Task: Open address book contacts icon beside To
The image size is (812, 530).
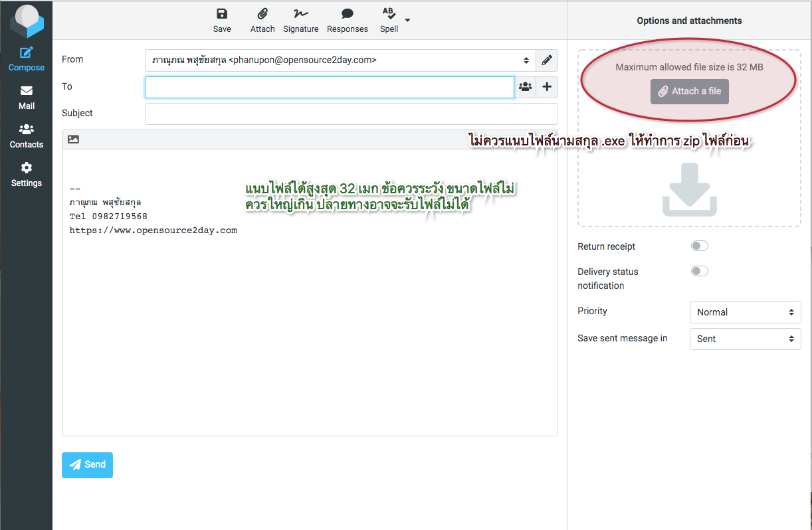Action: (525, 87)
